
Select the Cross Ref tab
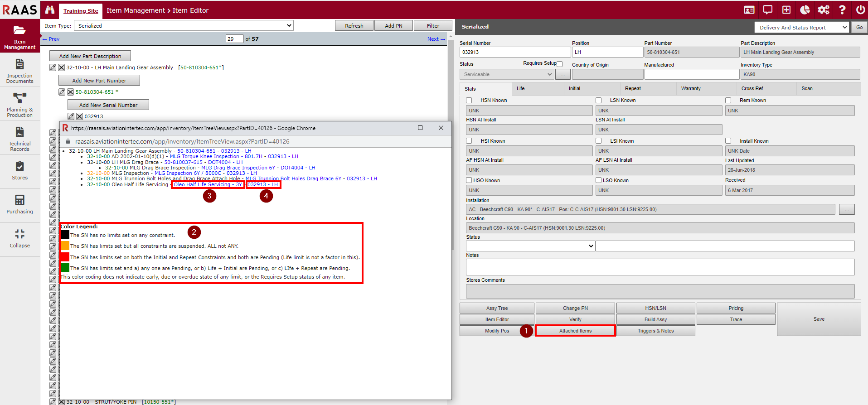click(x=752, y=89)
